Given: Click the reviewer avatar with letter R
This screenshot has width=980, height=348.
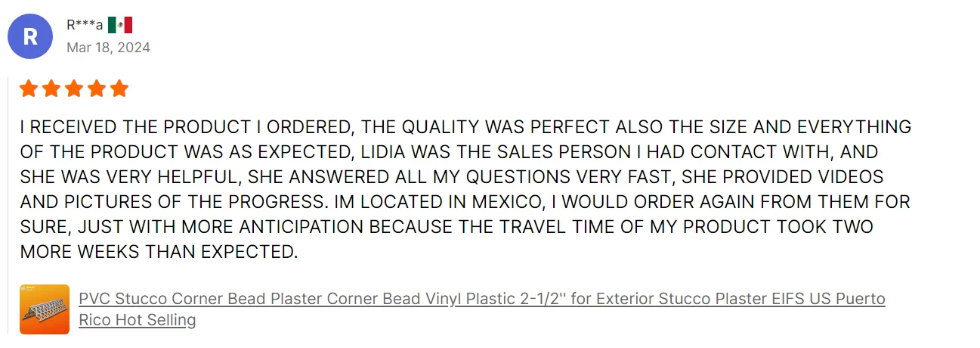Looking at the screenshot, I should pyautogui.click(x=30, y=36).
